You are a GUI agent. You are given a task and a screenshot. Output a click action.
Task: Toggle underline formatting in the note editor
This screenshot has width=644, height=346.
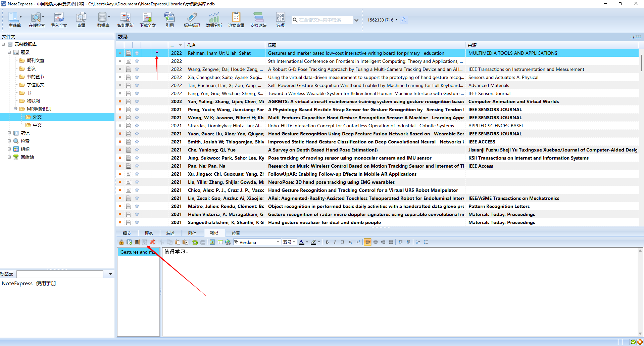pyautogui.click(x=343, y=242)
